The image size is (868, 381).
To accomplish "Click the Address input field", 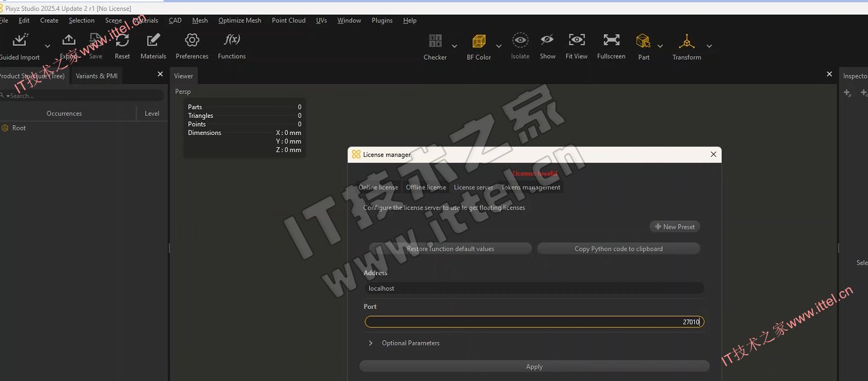I will click(x=534, y=288).
